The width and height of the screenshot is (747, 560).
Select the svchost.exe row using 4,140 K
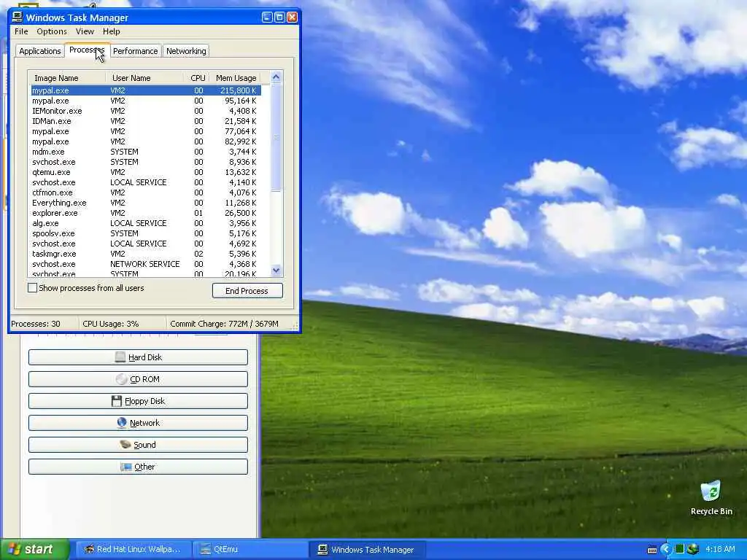146,182
